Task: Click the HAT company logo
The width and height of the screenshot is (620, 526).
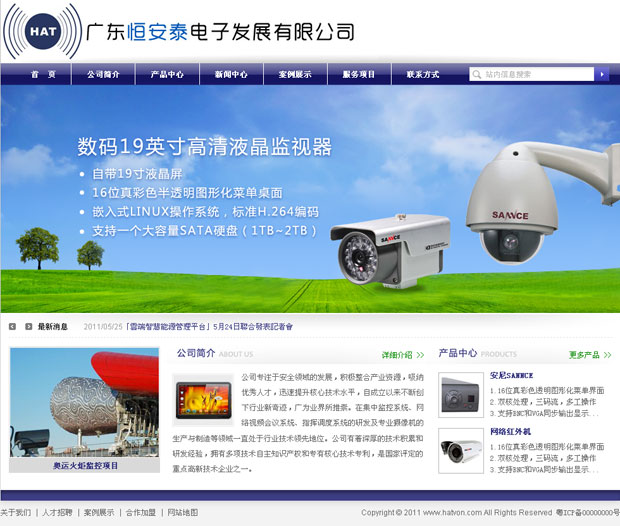Action: click(x=43, y=31)
